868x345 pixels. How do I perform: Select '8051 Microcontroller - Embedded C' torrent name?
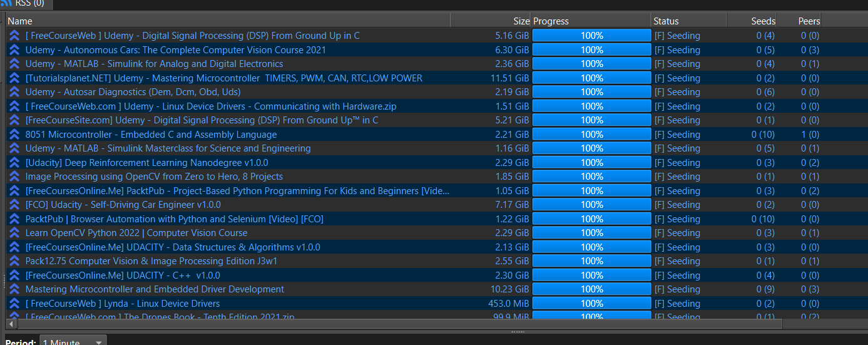tap(151, 135)
